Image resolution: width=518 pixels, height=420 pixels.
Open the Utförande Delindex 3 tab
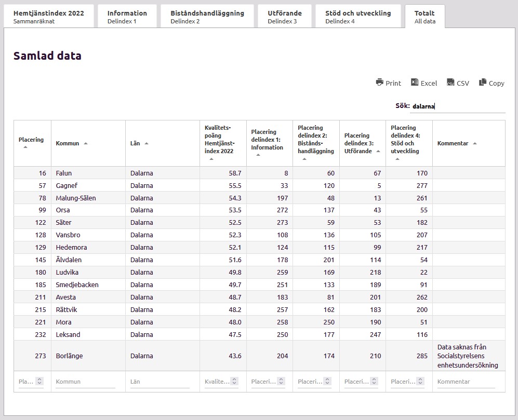[x=284, y=17]
